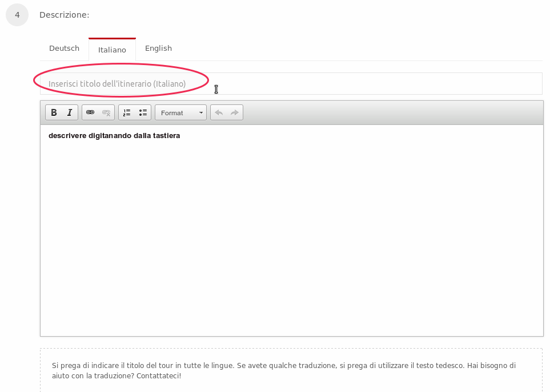Click the undo arrow icon
The height and width of the screenshot is (392, 550).
219,113
